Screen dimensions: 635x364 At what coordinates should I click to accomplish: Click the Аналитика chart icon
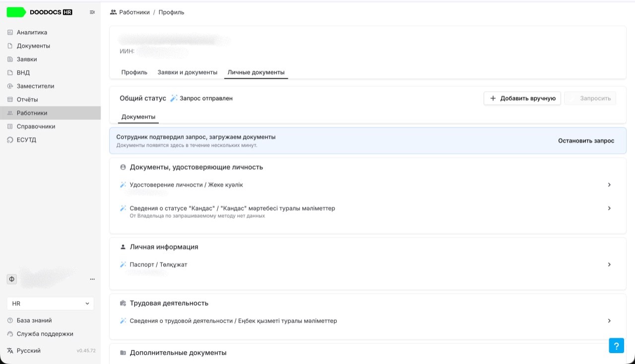point(10,32)
